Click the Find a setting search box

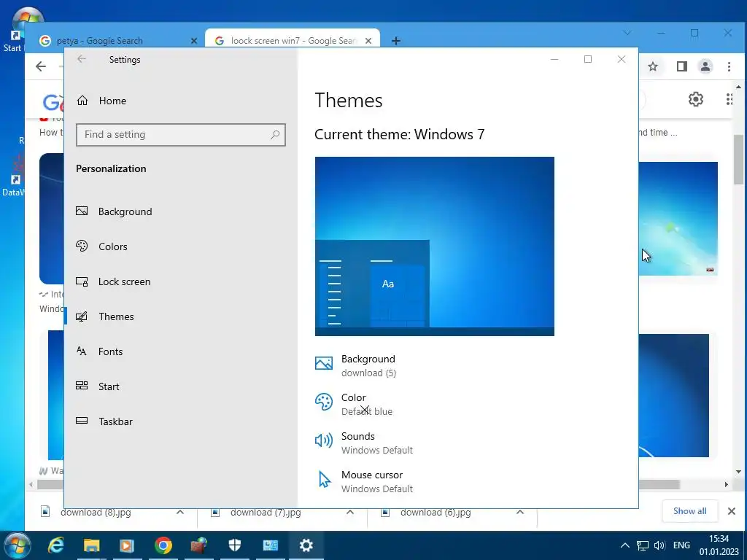tap(181, 135)
